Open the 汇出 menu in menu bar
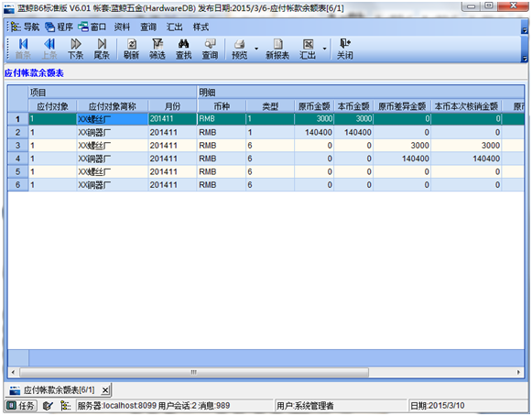Image resolution: width=532 pixels, height=416 pixels. [x=175, y=27]
